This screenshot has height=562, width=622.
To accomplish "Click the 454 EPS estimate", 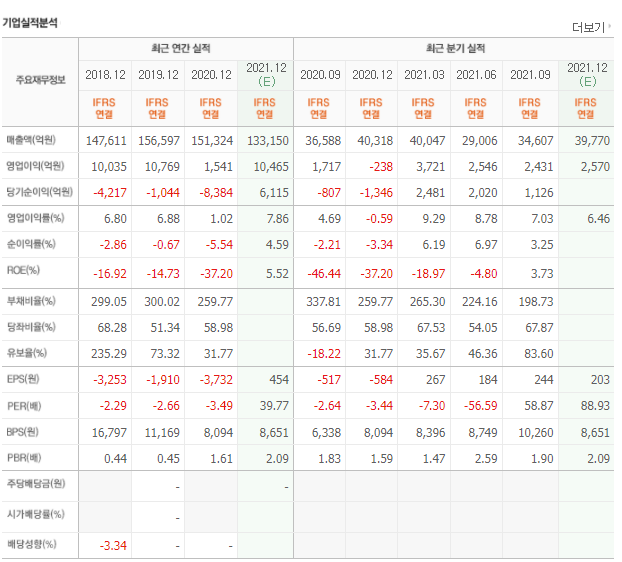I will click(279, 380).
